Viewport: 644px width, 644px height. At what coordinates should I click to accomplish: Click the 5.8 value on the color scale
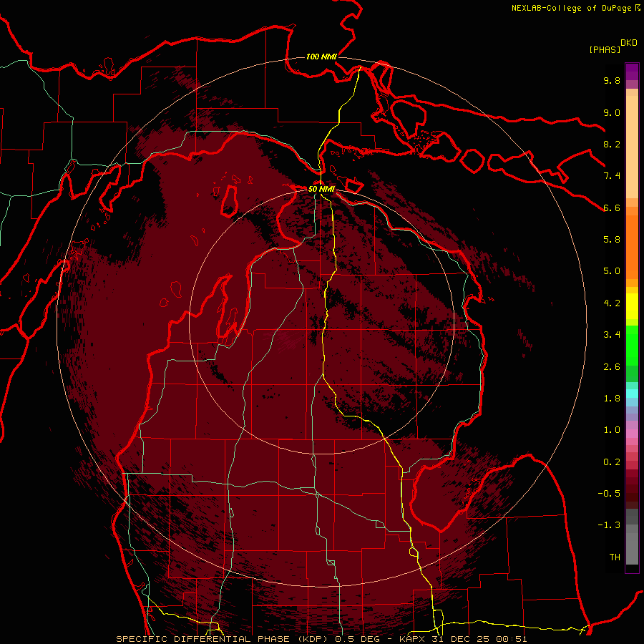point(612,240)
